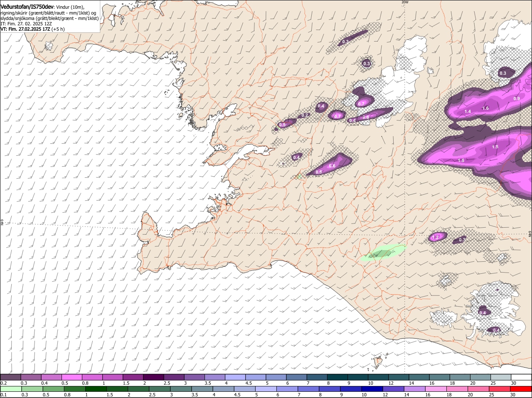Select the 3.5 snow legend swatch

[x=215, y=377]
